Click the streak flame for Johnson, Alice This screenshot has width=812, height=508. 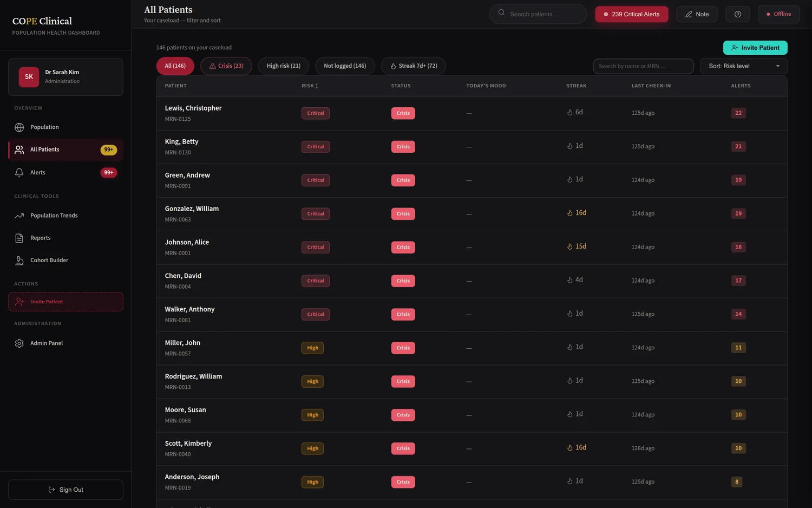click(569, 247)
